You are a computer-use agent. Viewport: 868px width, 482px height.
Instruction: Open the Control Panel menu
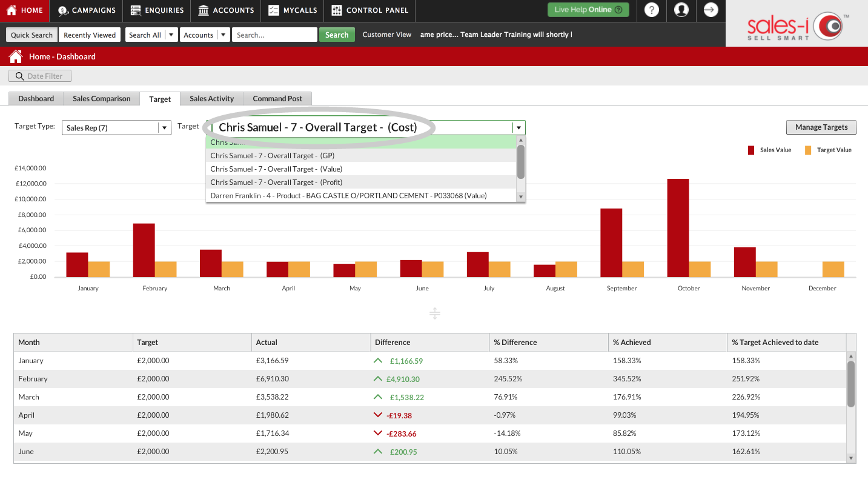tap(370, 10)
